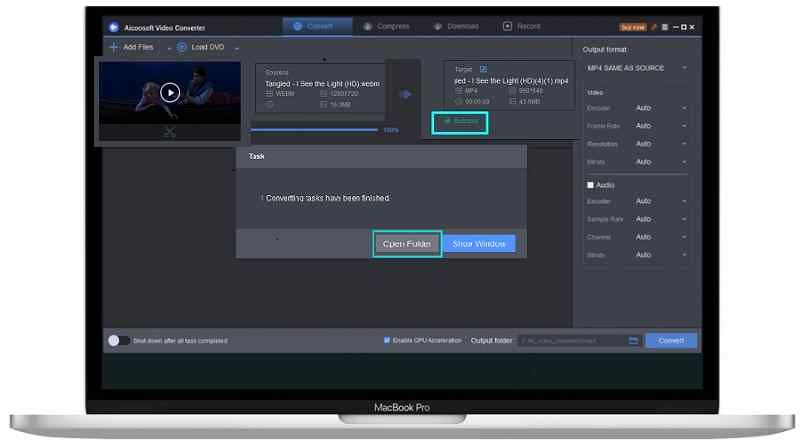Play the Tangled video preview
The image size is (800, 440).
[170, 92]
